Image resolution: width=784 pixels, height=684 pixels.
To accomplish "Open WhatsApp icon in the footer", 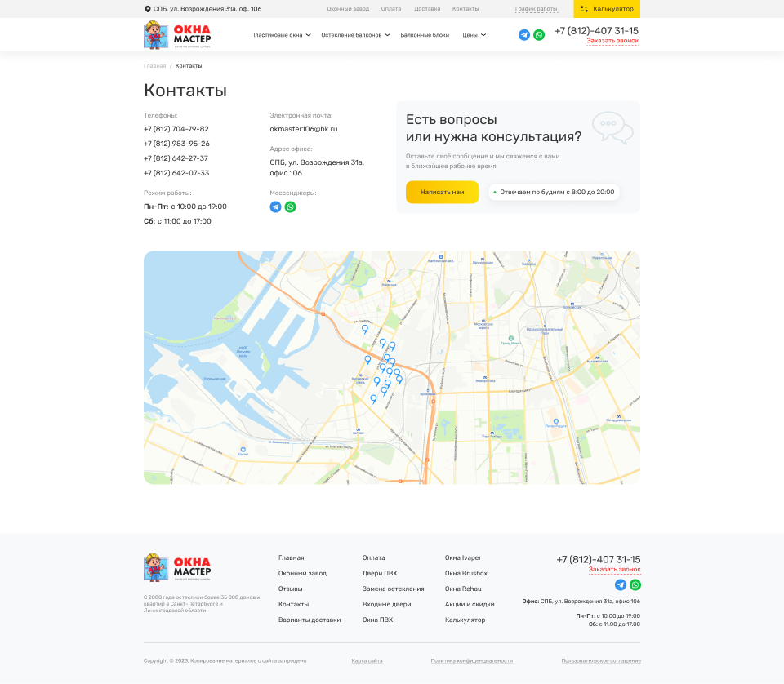I will 635,584.
